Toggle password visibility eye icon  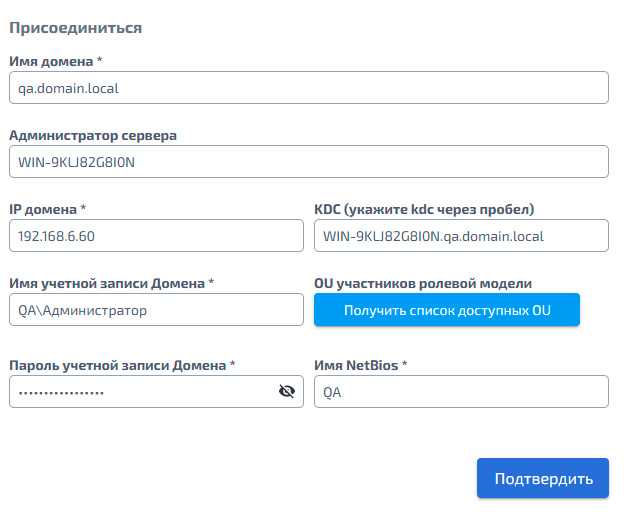(x=287, y=391)
